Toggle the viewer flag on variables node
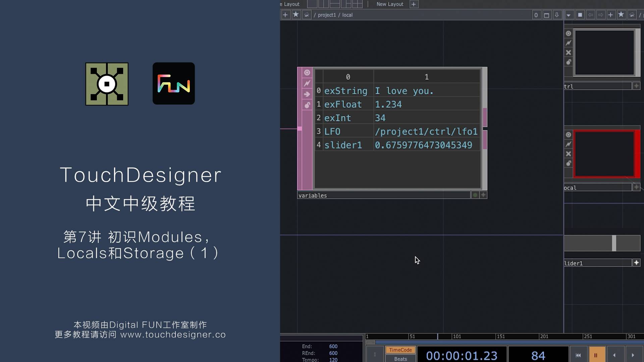The image size is (644, 362). (x=307, y=72)
